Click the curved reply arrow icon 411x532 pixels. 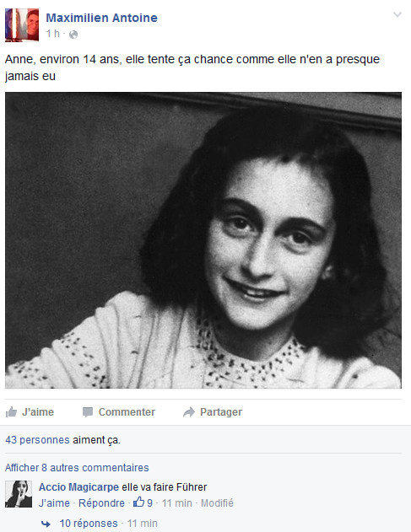(46, 524)
